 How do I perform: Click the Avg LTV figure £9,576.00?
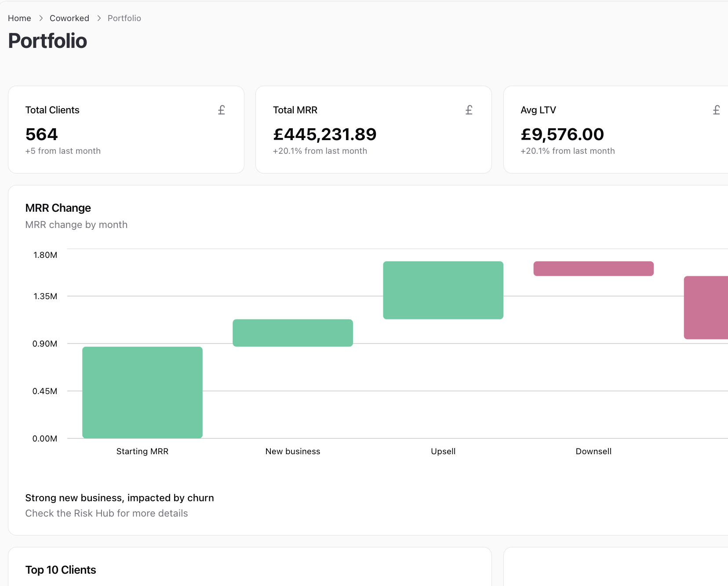[562, 134]
